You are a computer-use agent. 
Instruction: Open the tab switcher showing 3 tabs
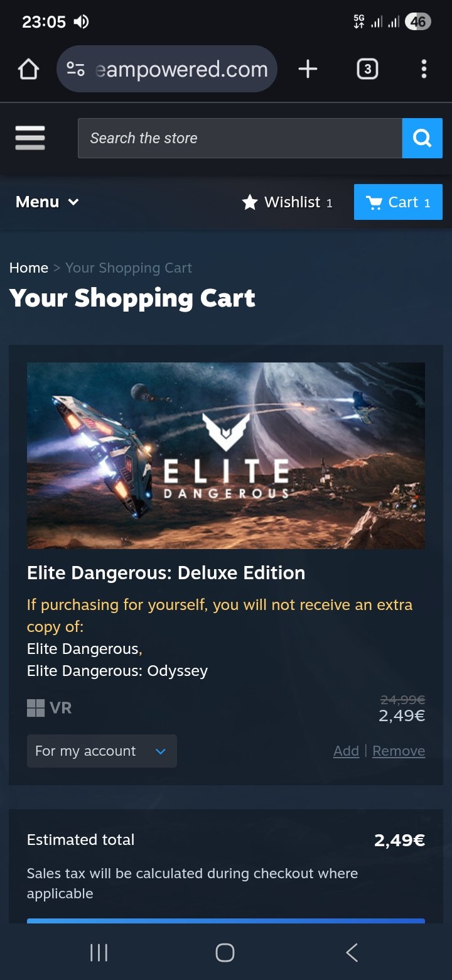pyautogui.click(x=367, y=69)
